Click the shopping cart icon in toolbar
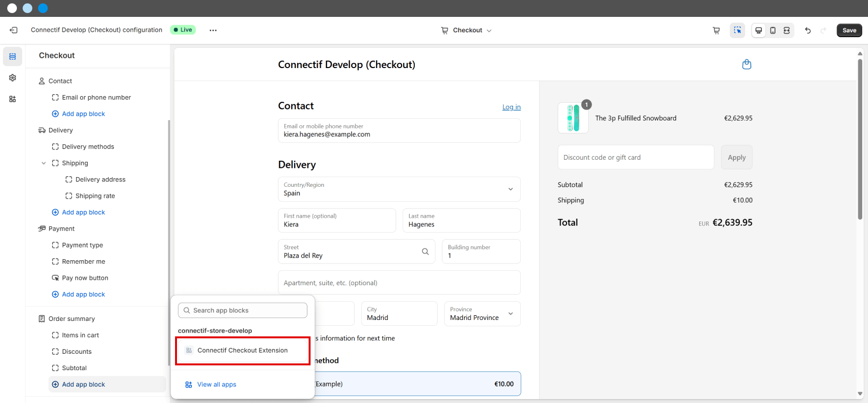Viewport: 868px width, 403px height. point(716,30)
